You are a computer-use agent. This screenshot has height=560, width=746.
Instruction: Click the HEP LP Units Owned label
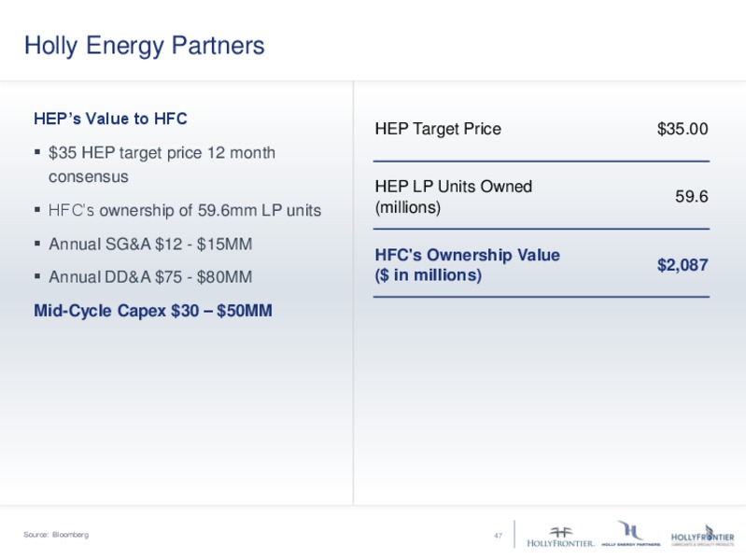tap(453, 197)
